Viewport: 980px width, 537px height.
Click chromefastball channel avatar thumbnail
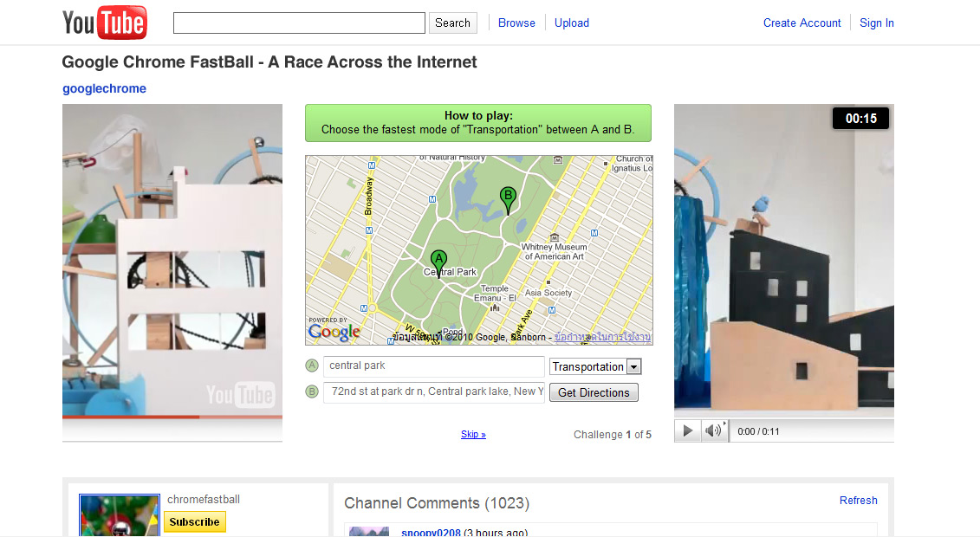tap(120, 515)
